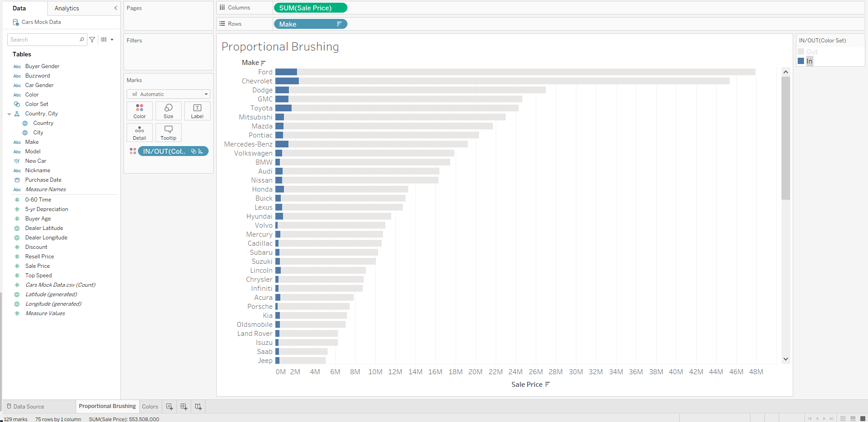Click the Sale Price axis sort icon

(x=548, y=385)
